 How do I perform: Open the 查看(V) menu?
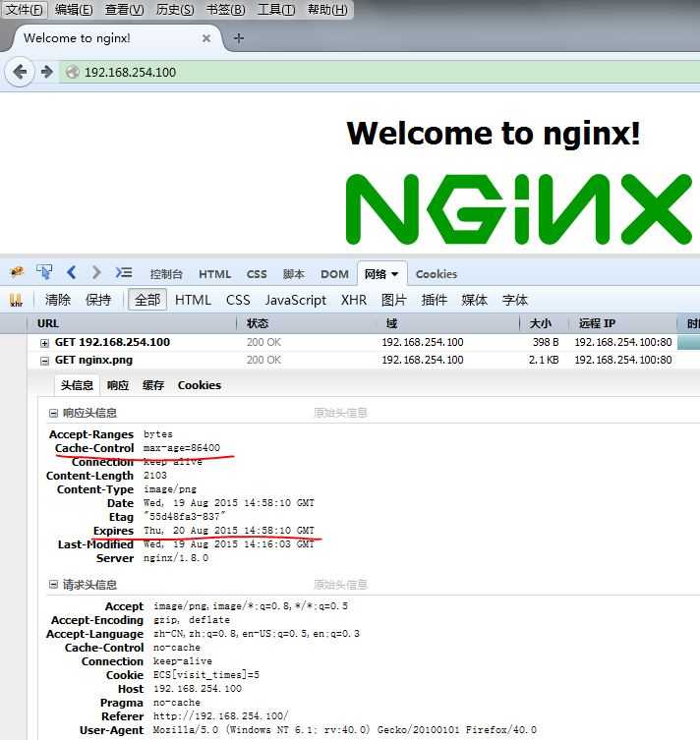[124, 10]
